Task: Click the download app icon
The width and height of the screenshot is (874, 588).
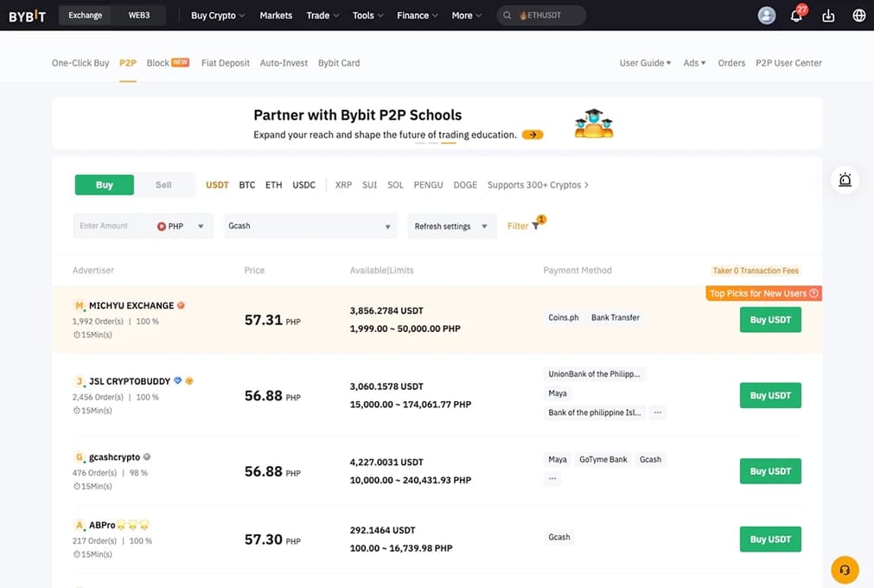Action: pyautogui.click(x=828, y=16)
